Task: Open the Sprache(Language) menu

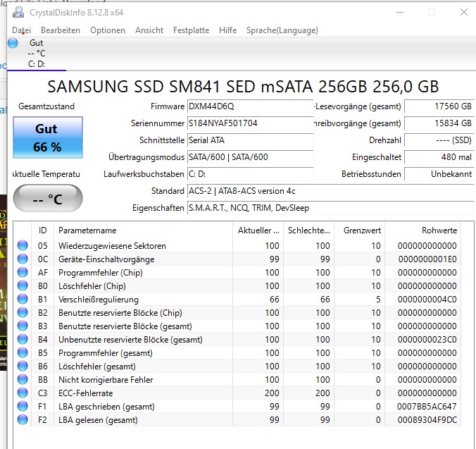Action: click(282, 30)
